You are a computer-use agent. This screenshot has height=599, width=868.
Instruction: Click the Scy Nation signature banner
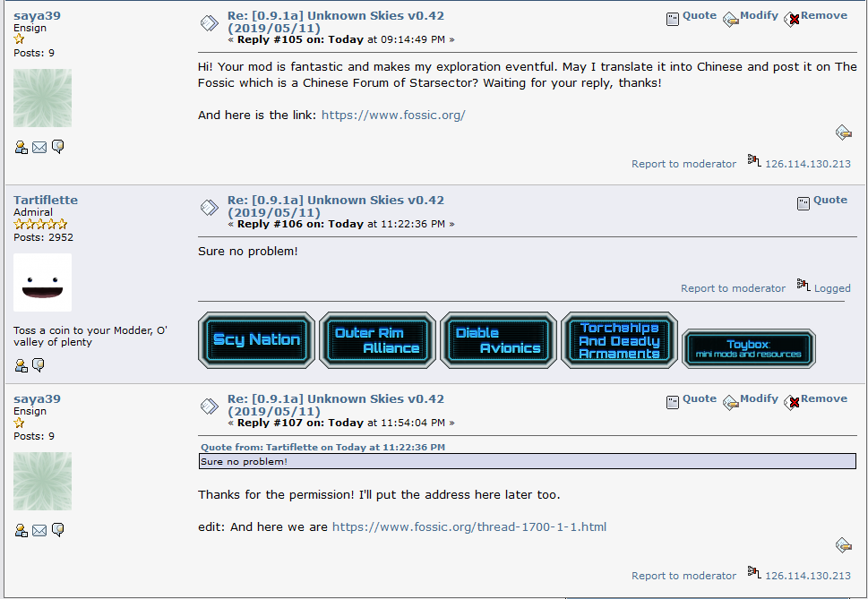pyautogui.click(x=256, y=340)
